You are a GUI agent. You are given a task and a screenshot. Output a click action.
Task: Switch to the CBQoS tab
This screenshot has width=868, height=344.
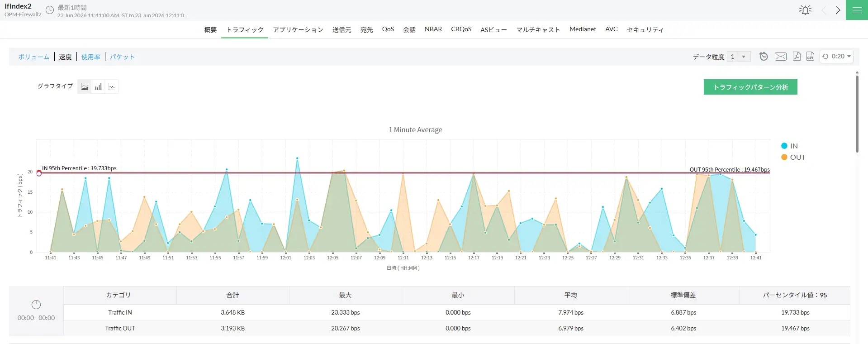[461, 29]
